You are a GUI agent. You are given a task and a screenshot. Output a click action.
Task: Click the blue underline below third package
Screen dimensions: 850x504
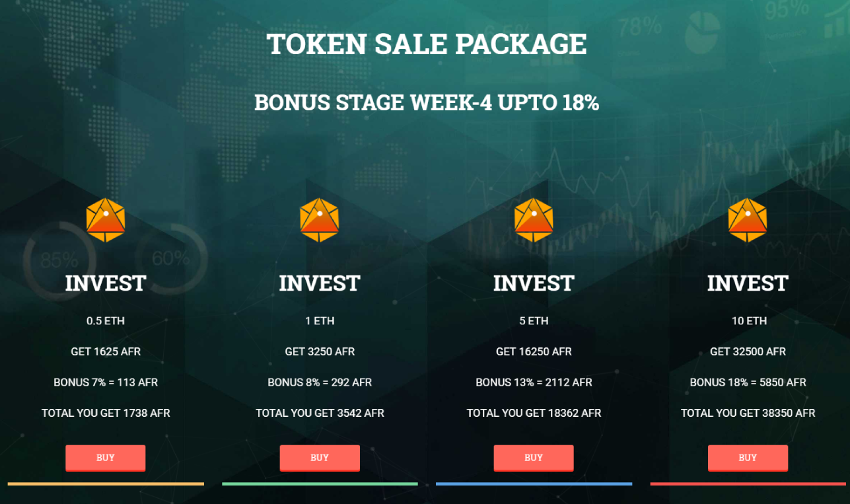[534, 484]
